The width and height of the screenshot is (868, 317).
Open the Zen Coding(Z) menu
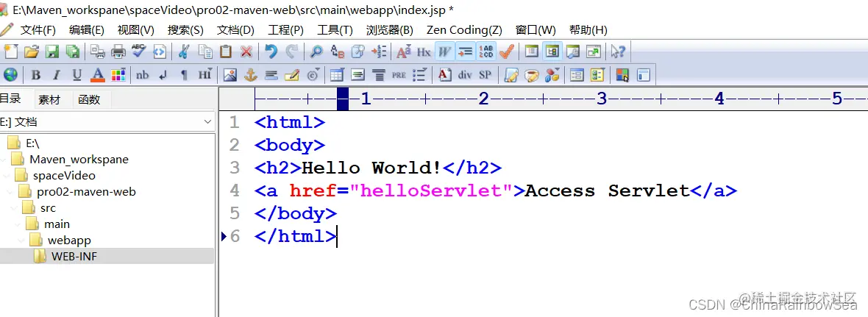pos(464,30)
